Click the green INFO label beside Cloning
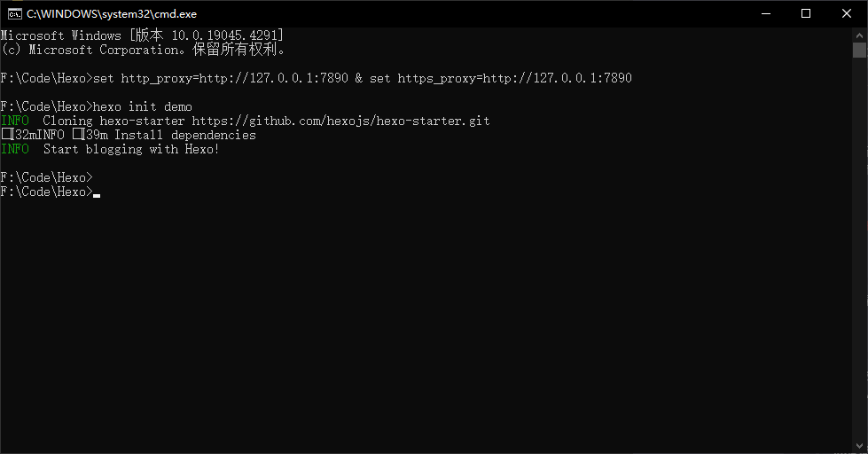This screenshot has width=868, height=454. click(x=14, y=121)
